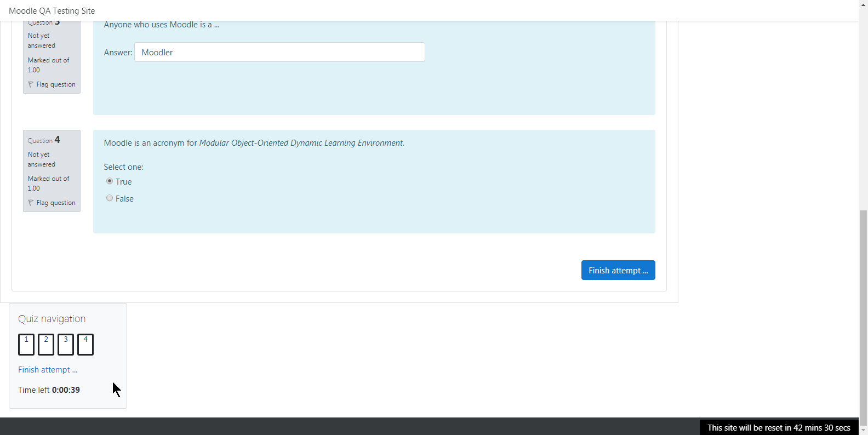Click the site reset countdown notice
868x435 pixels.
pyautogui.click(x=779, y=428)
